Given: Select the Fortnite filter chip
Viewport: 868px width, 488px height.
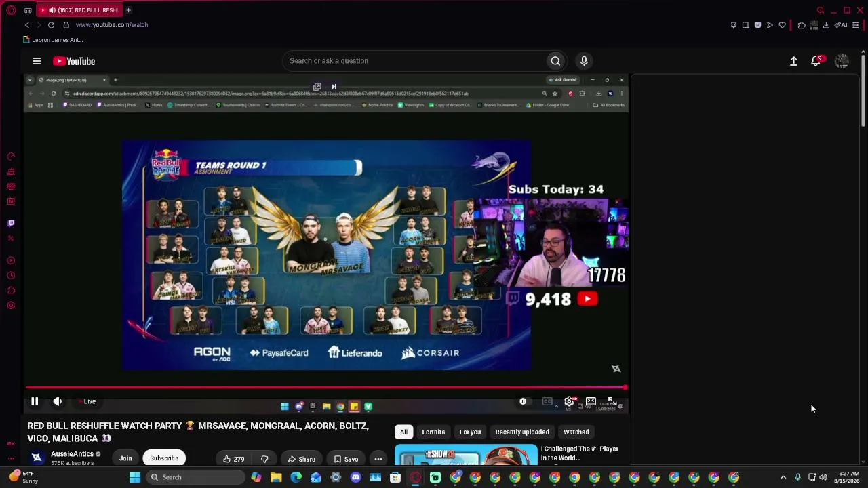Looking at the screenshot, I should pyautogui.click(x=433, y=432).
